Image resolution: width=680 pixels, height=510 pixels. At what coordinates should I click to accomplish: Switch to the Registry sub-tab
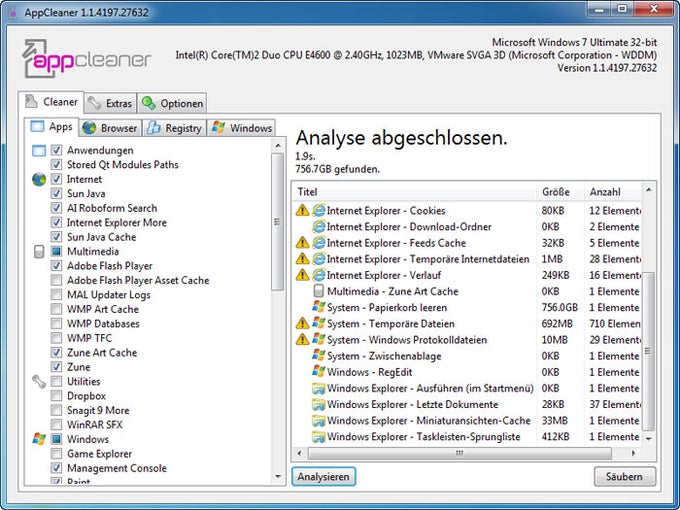point(174,128)
